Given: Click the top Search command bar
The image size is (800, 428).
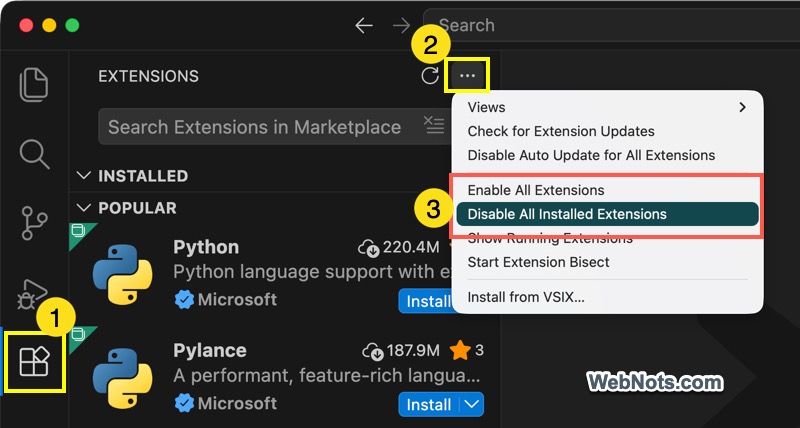Looking at the screenshot, I should pyautogui.click(x=611, y=25).
